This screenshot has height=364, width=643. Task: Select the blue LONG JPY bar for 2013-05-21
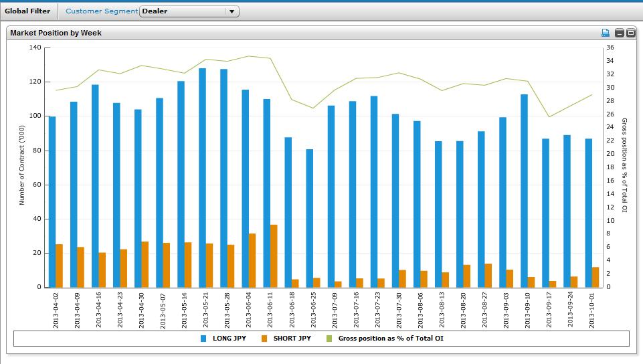coord(202,177)
